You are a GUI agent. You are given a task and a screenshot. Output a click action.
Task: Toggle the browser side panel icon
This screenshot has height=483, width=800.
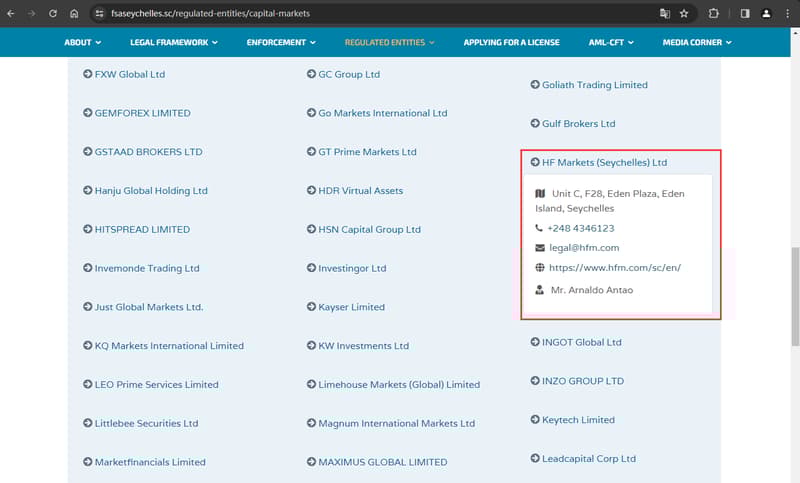(x=744, y=14)
